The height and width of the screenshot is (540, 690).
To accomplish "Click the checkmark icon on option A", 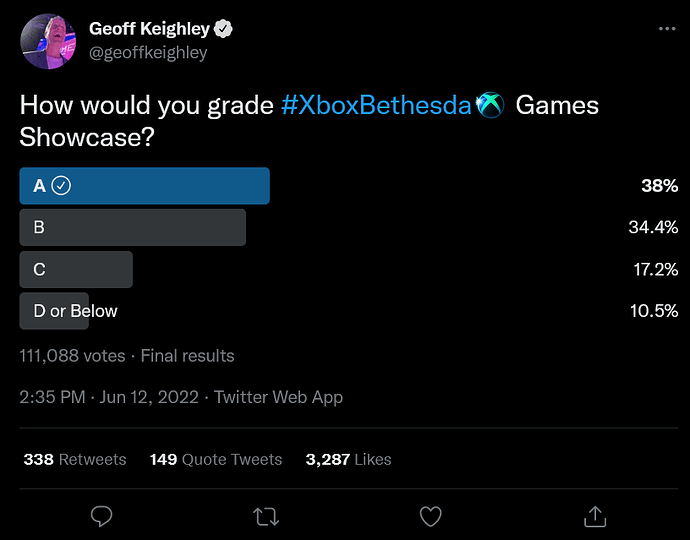I will pyautogui.click(x=61, y=185).
